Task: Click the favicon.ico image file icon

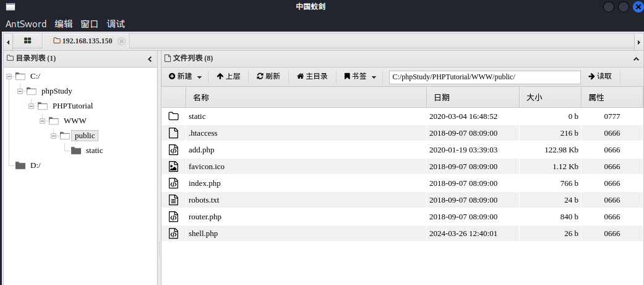Action: coord(174,167)
